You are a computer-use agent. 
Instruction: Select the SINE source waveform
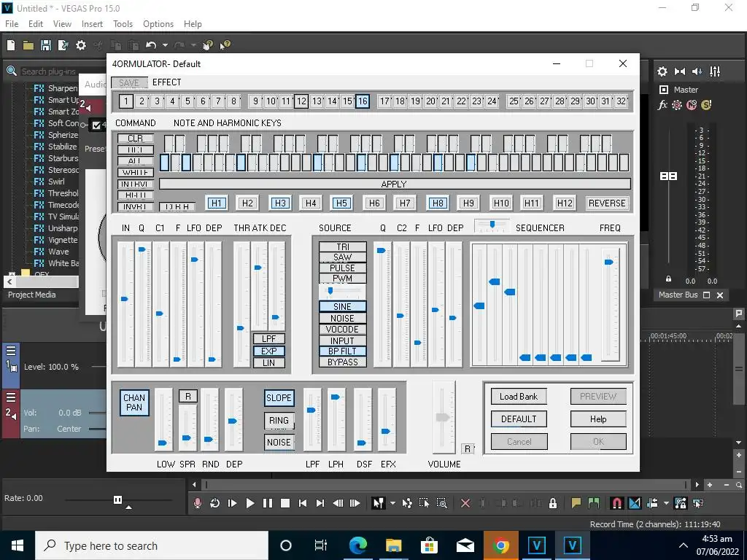click(x=343, y=307)
